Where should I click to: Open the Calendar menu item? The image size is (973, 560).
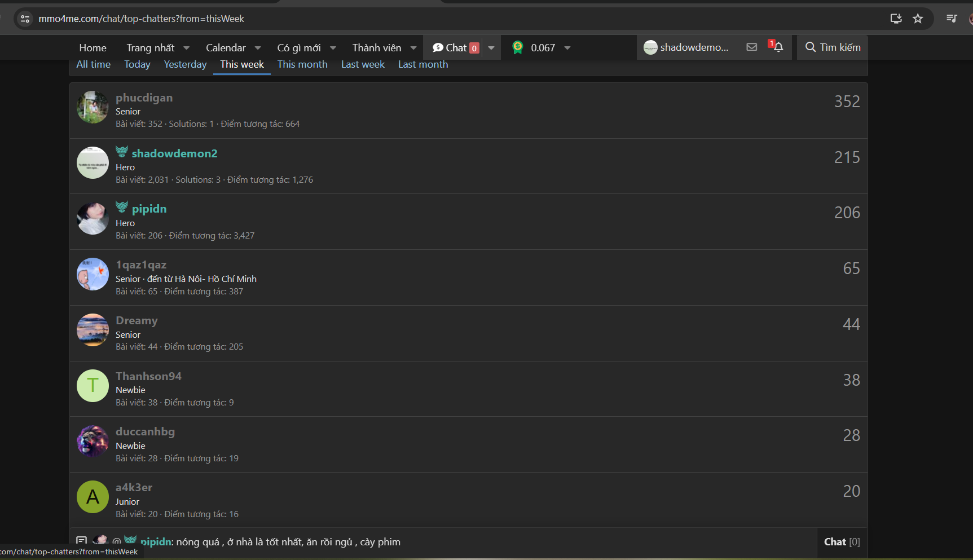pyautogui.click(x=226, y=48)
